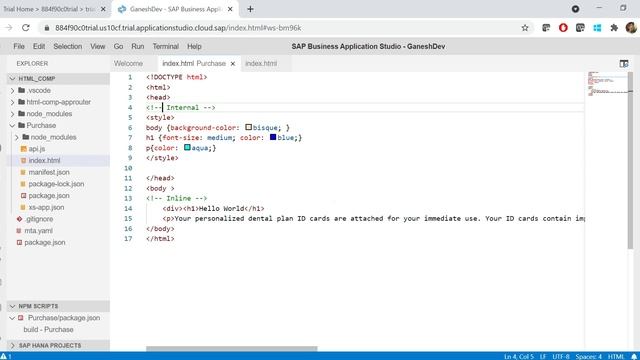Click the browser address bar URL
This screenshot has width=640, height=360.
click(178, 28)
